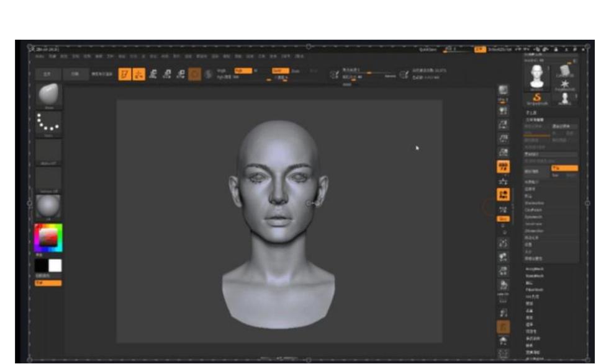The width and height of the screenshot is (601, 364).
Task: Enable the orange Rgb button
Action: click(x=243, y=71)
